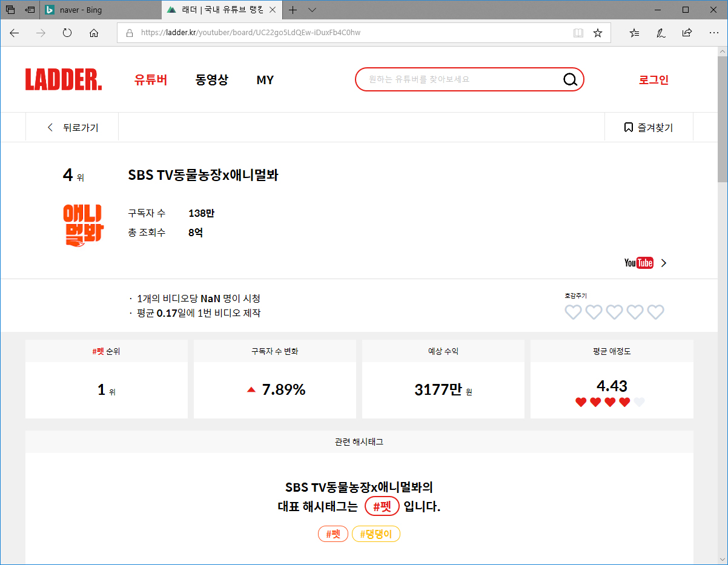728x565 pixels.
Task: Open browser settings and more menu
Action: (714, 33)
